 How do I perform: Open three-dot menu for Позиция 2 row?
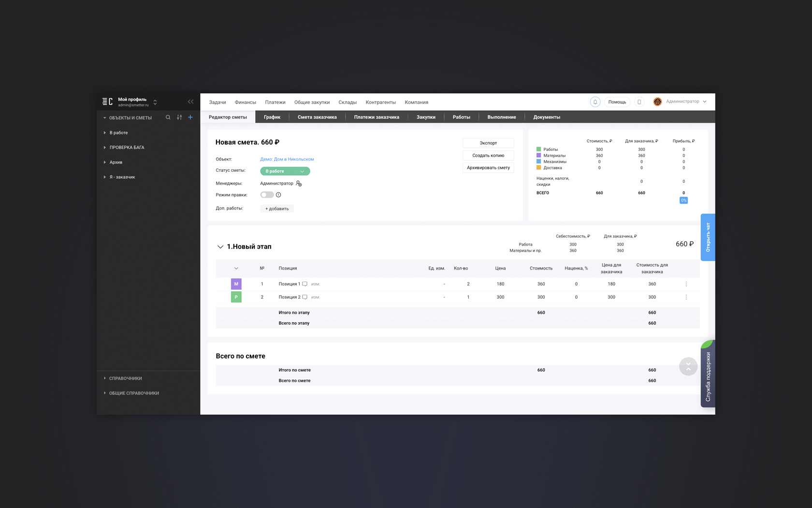[x=686, y=297]
